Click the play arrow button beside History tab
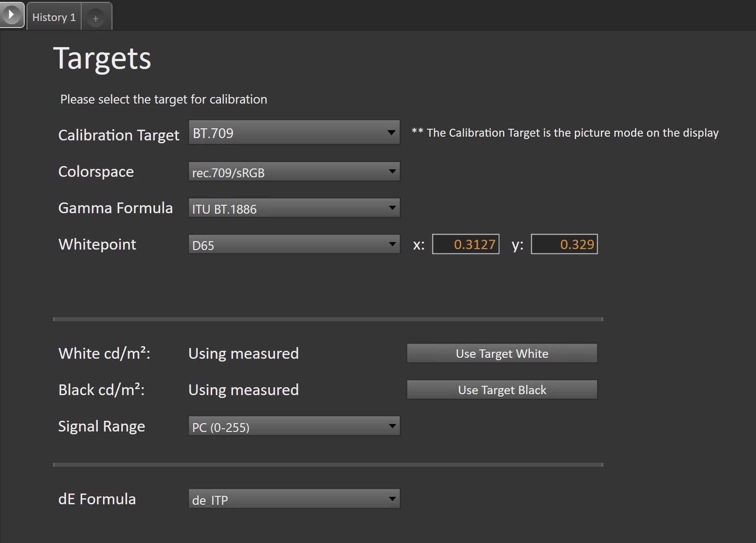756x543 pixels. 12,15
